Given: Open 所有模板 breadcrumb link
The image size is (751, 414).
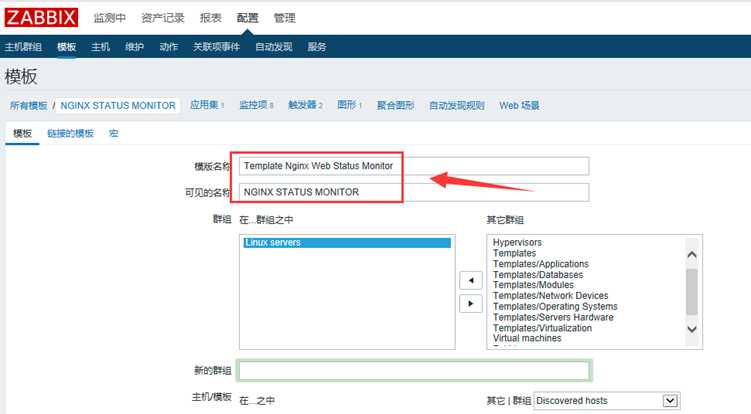Looking at the screenshot, I should (29, 105).
